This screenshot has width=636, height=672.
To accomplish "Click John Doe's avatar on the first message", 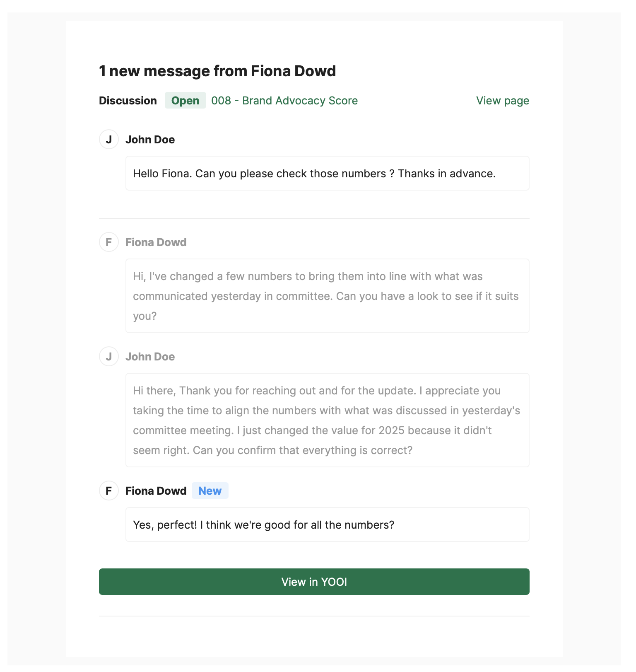I will [x=109, y=139].
